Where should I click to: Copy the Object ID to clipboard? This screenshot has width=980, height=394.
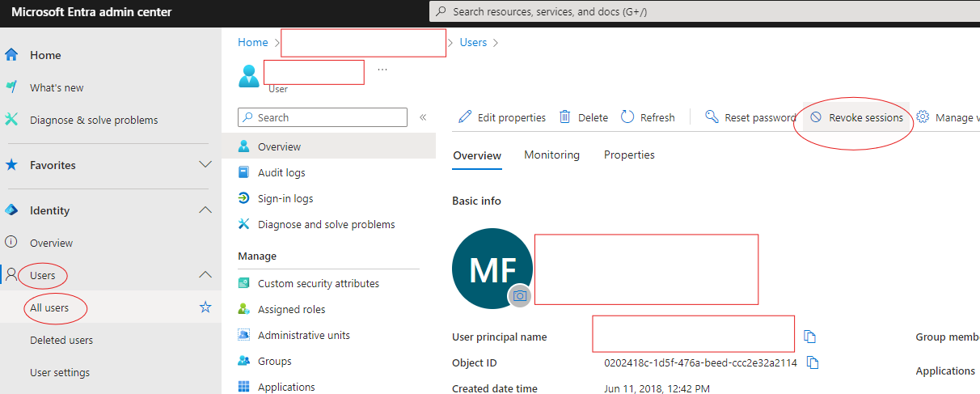click(x=813, y=362)
